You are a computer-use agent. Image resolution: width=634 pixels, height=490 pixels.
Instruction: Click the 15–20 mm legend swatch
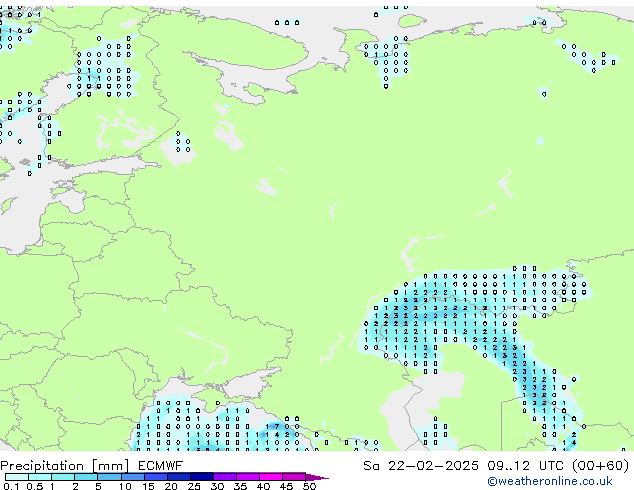pyautogui.click(x=155, y=477)
